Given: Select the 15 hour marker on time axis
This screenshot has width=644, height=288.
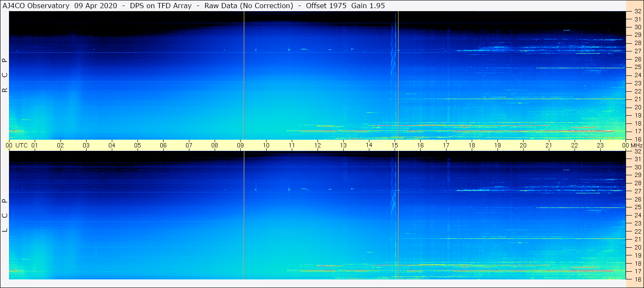Looking at the screenshot, I should point(395,145).
